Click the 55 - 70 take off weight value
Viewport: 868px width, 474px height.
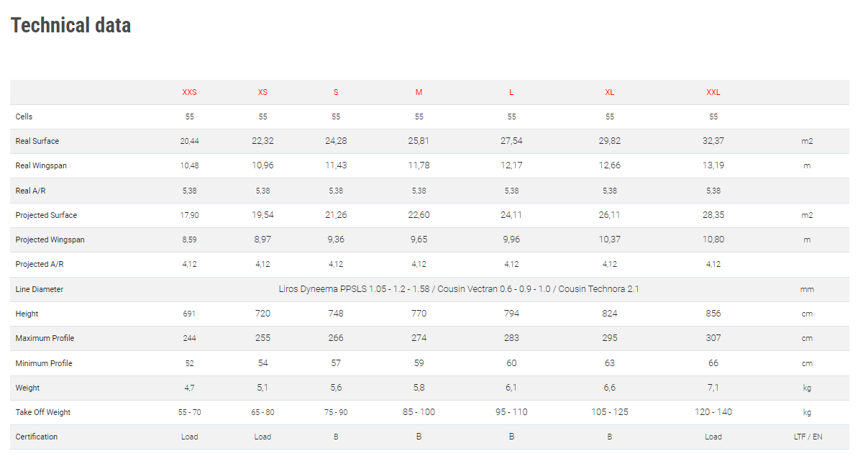click(189, 412)
